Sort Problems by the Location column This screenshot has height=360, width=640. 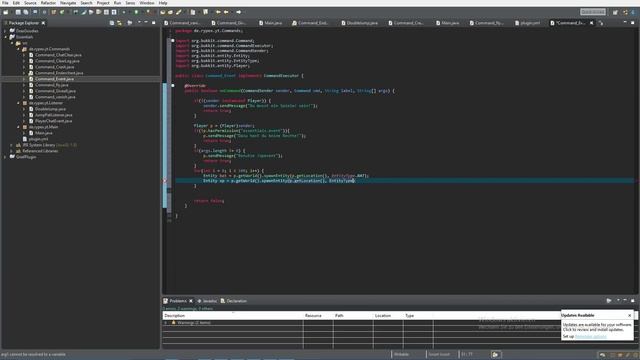click(388, 316)
